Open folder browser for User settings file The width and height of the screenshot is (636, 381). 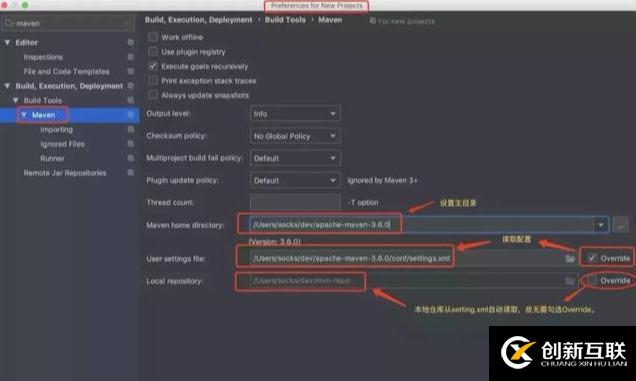(570, 258)
